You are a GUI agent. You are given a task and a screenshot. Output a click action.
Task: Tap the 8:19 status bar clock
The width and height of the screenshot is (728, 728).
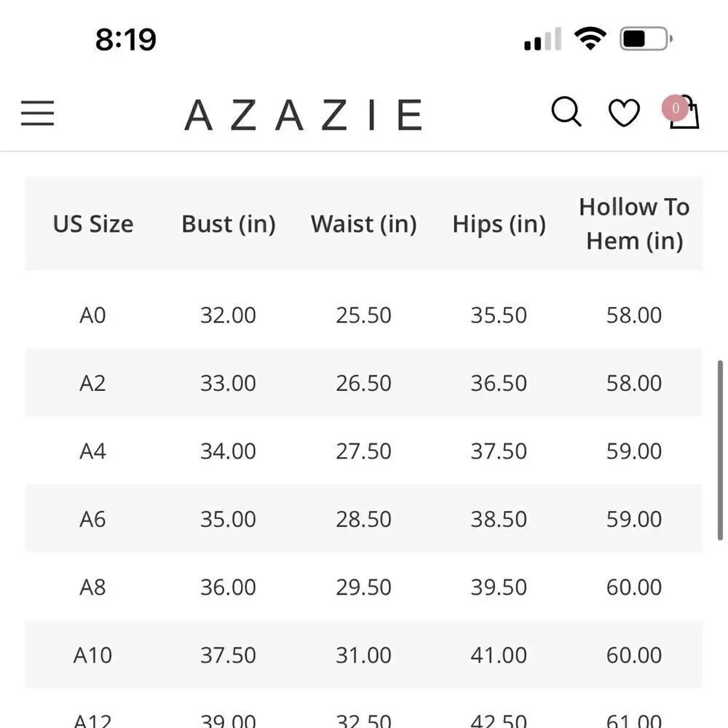126,39
